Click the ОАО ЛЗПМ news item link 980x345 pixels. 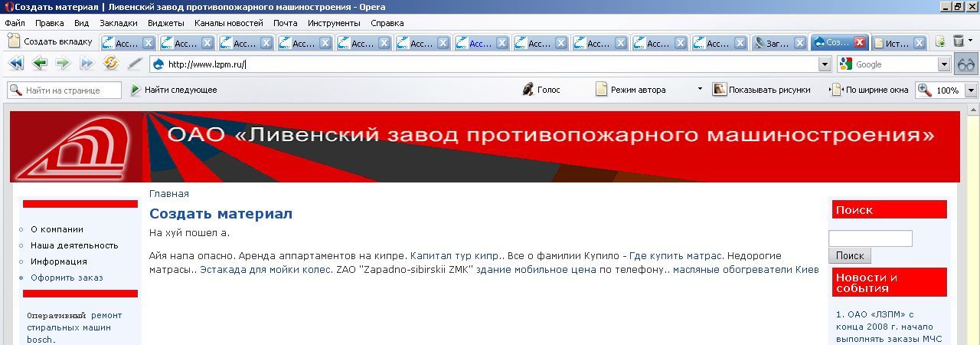(x=888, y=327)
